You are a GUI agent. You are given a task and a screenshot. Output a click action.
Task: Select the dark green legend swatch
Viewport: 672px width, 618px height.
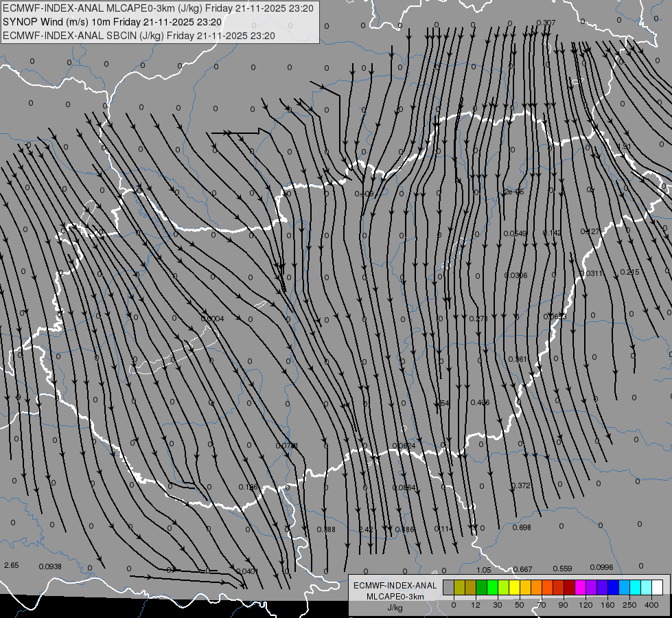[x=481, y=588]
